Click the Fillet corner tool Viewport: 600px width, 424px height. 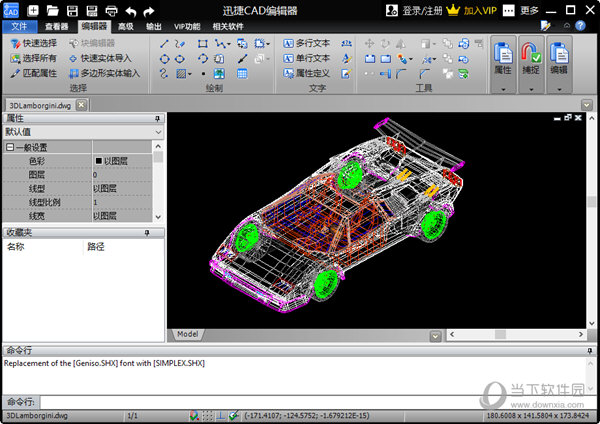[401, 73]
